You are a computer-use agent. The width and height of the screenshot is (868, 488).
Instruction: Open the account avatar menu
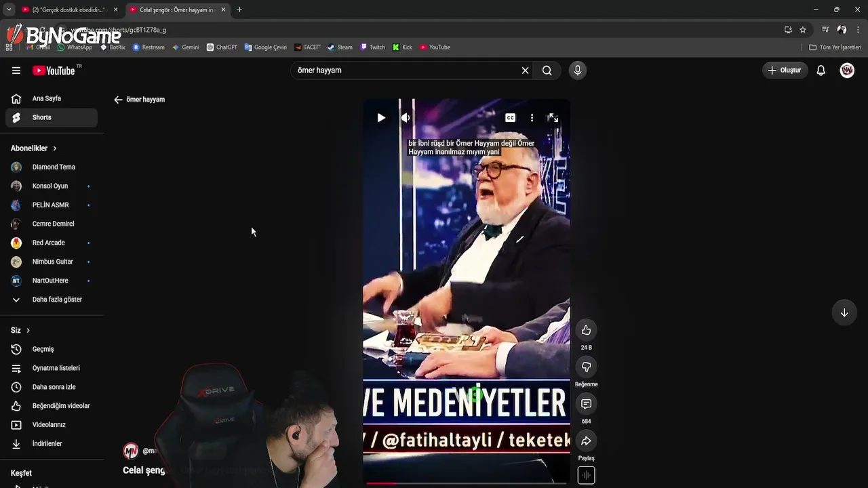pos(847,70)
